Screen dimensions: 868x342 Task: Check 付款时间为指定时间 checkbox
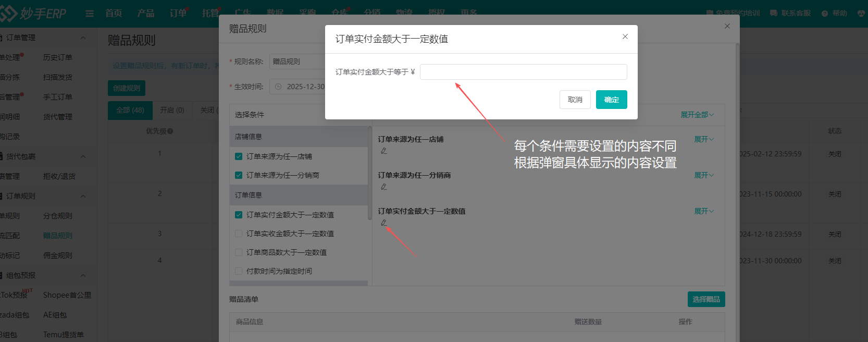coord(239,271)
